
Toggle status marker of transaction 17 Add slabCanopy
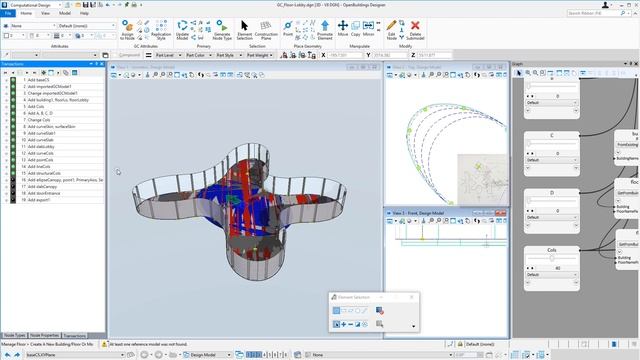[x=13, y=187]
